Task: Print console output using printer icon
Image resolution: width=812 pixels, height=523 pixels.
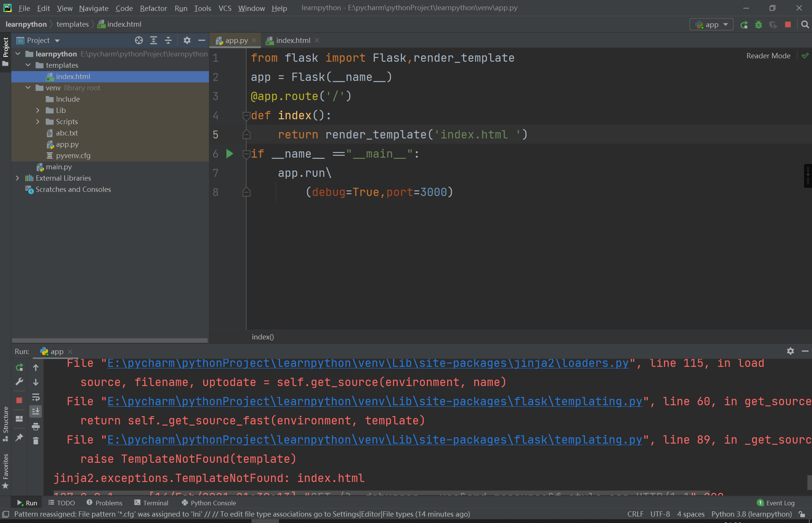Action: click(36, 426)
